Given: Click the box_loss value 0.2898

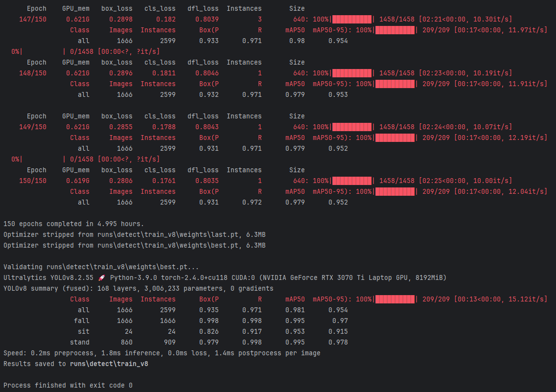Looking at the screenshot, I should tap(121, 19).
